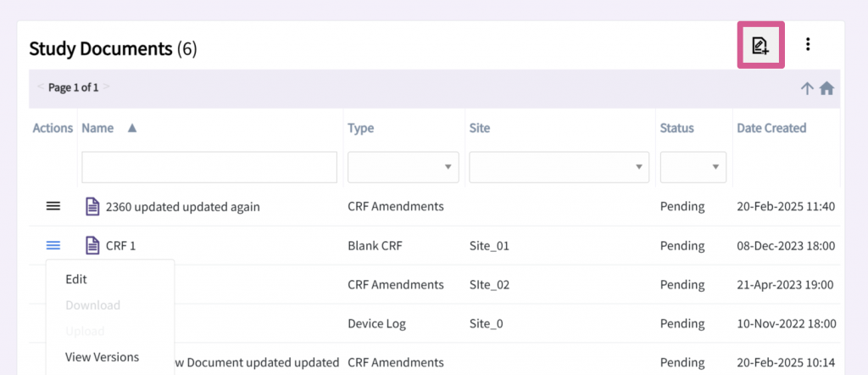868x375 pixels.
Task: Click the add new document icon
Action: [760, 46]
